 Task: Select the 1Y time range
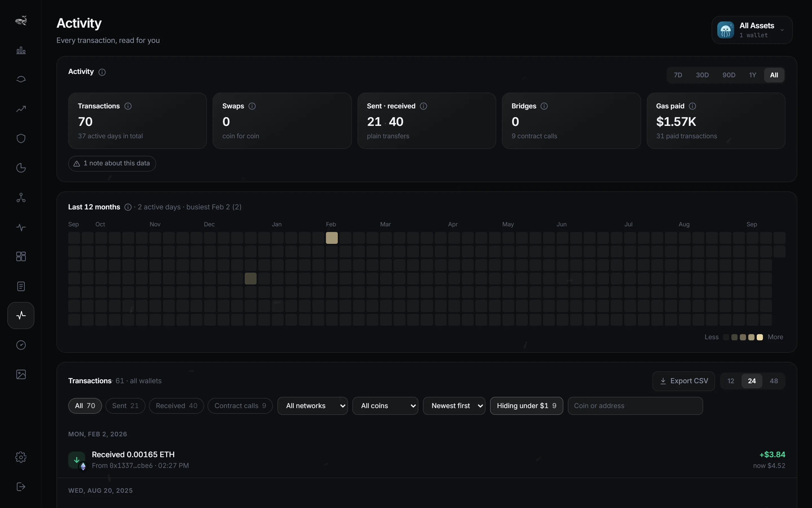tap(753, 75)
